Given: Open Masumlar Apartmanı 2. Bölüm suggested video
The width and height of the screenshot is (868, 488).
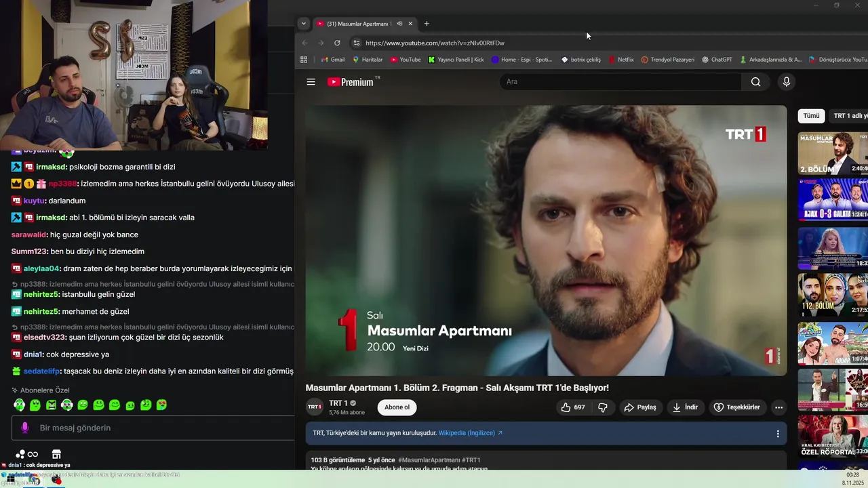Looking at the screenshot, I should (x=833, y=153).
